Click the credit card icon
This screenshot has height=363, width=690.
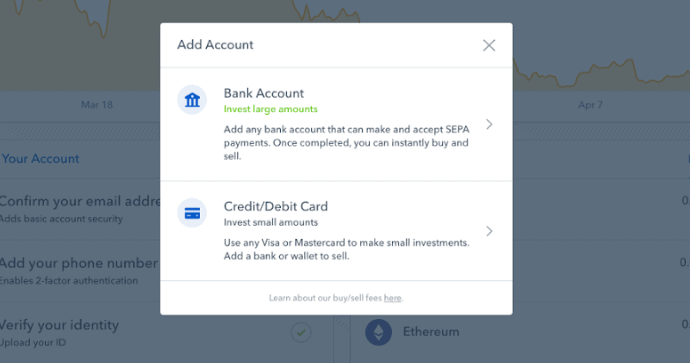pyautogui.click(x=192, y=213)
